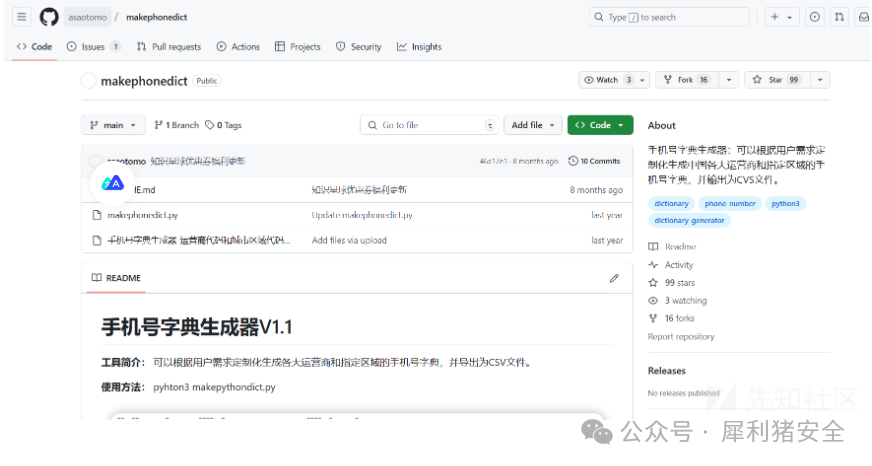Screen dimensions: 872x466
Task: Click the file icon beside makephonedict.py
Action: (x=97, y=215)
